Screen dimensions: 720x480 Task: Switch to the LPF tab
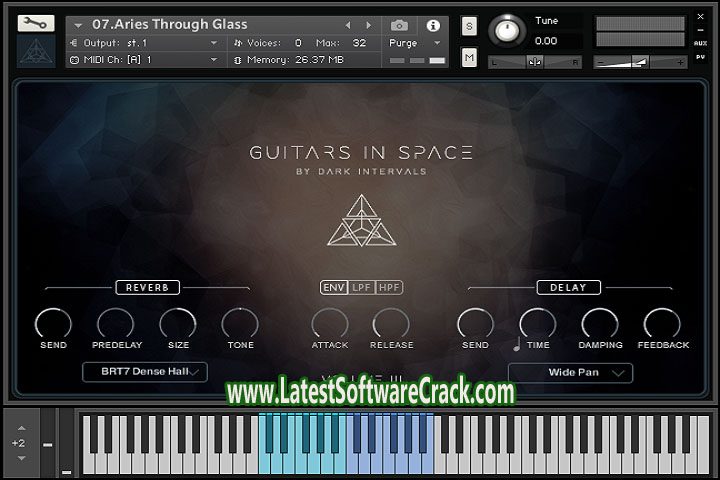point(361,288)
